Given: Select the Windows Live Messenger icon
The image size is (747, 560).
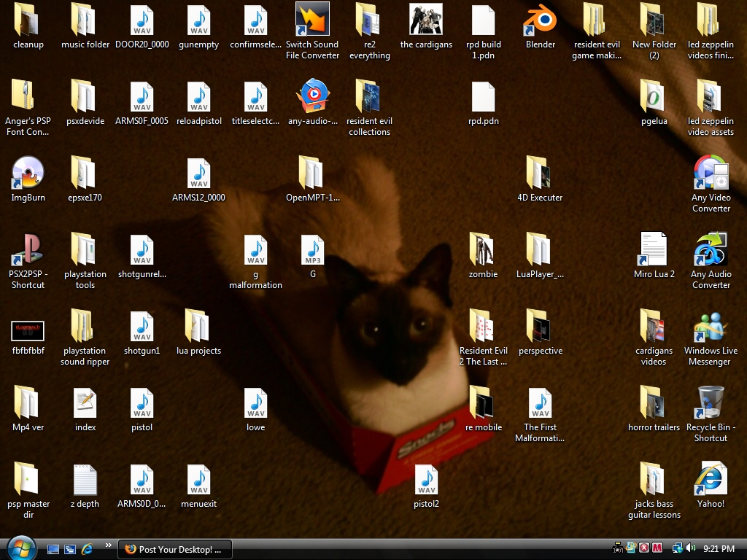Looking at the screenshot, I should tap(711, 327).
